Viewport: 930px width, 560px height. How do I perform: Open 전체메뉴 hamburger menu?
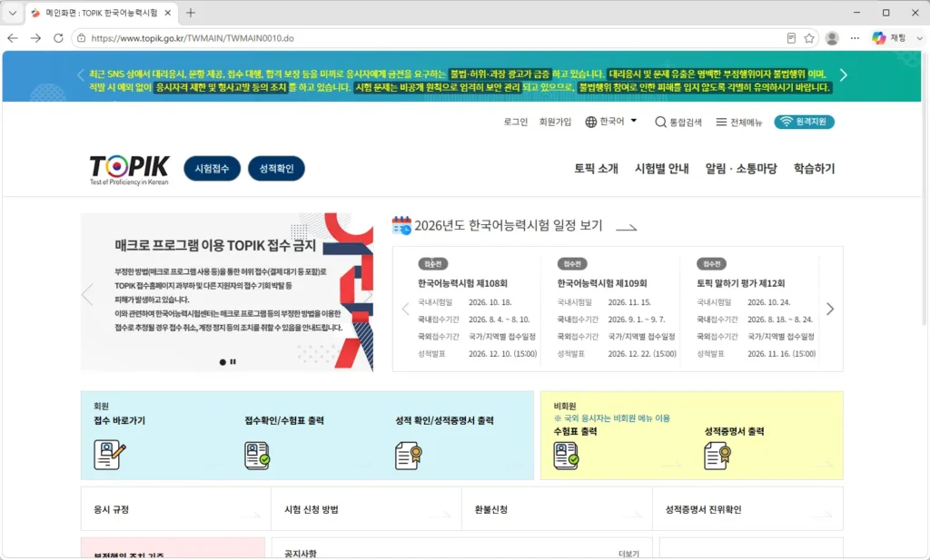coord(738,122)
